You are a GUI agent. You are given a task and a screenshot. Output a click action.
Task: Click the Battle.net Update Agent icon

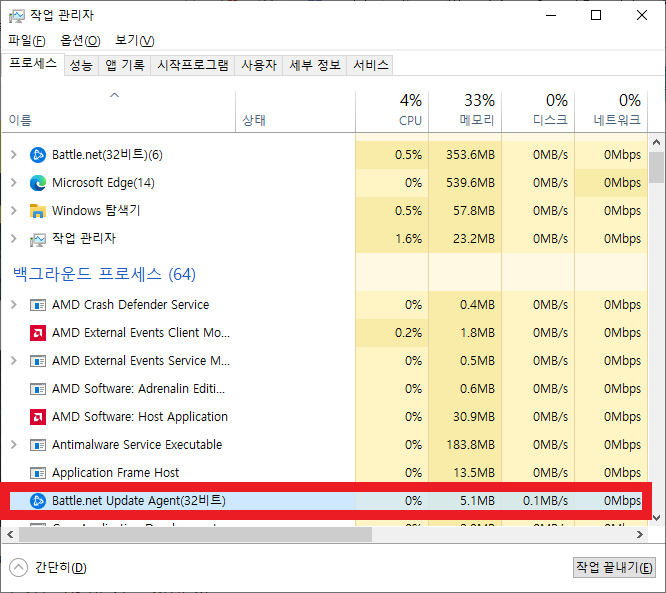coord(38,501)
